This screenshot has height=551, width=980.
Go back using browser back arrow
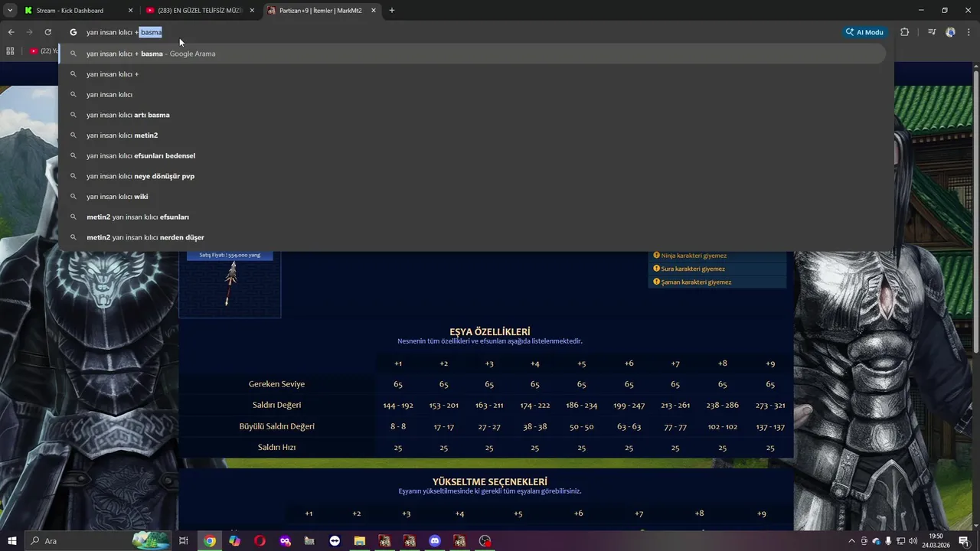pos(11,32)
